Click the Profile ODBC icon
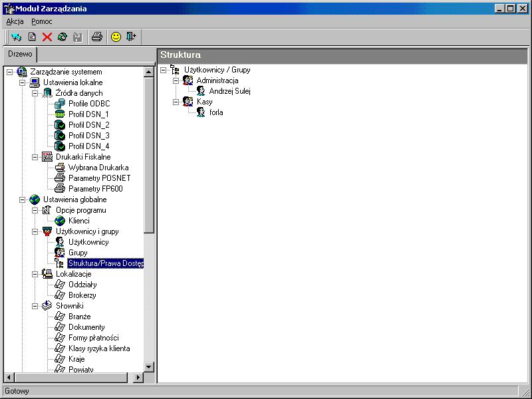The width and height of the screenshot is (532, 399). coord(60,104)
